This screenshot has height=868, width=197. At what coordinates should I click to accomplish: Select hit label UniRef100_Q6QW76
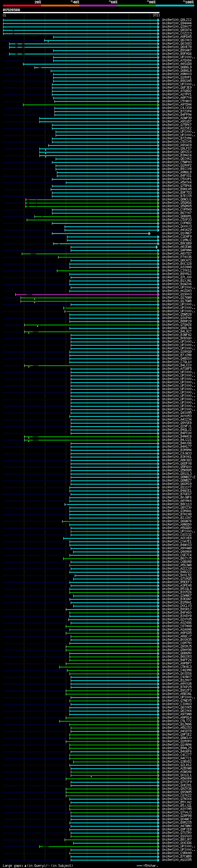click(176, 521)
